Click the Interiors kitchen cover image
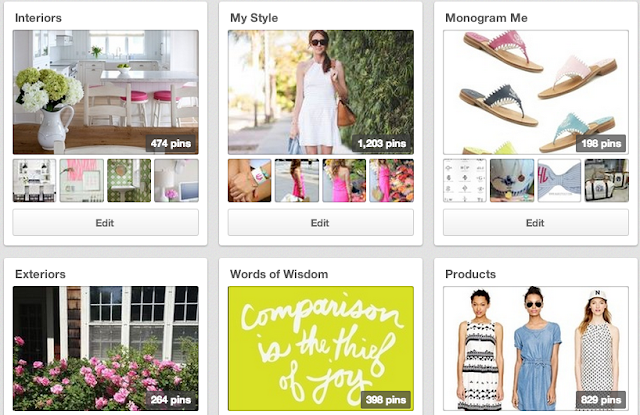The height and width of the screenshot is (415, 640). (x=105, y=92)
